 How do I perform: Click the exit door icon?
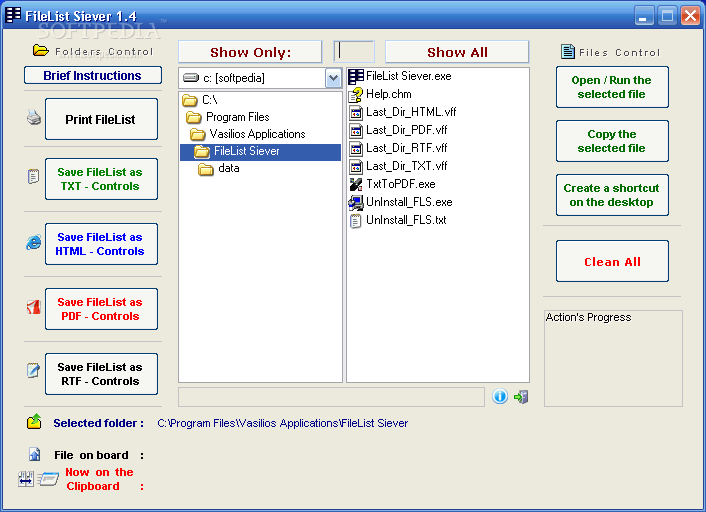pos(521,397)
